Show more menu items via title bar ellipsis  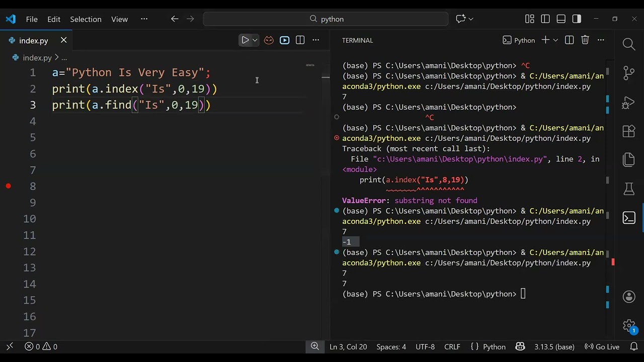pyautogui.click(x=144, y=19)
